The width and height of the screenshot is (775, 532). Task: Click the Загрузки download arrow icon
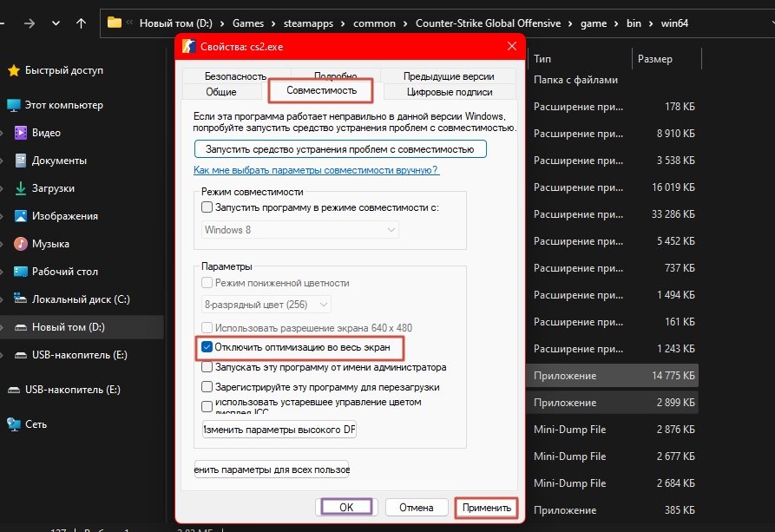click(20, 188)
